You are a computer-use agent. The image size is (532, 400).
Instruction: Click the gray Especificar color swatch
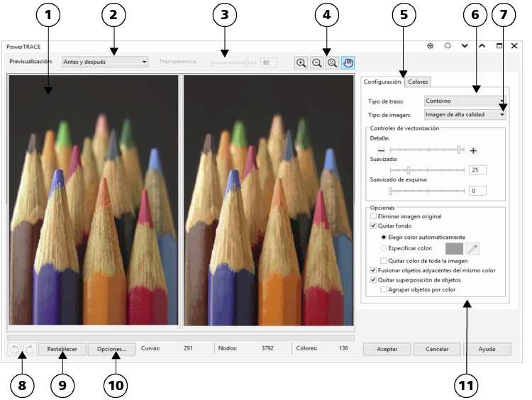pos(454,249)
